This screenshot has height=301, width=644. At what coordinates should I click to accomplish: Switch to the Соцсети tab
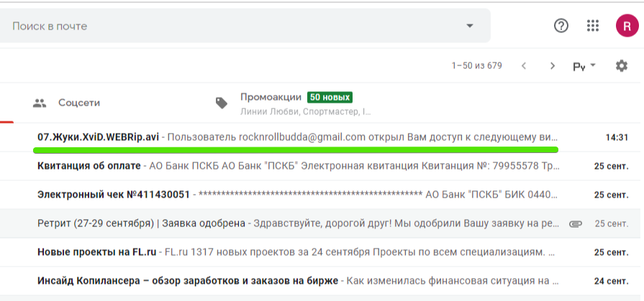tap(79, 103)
